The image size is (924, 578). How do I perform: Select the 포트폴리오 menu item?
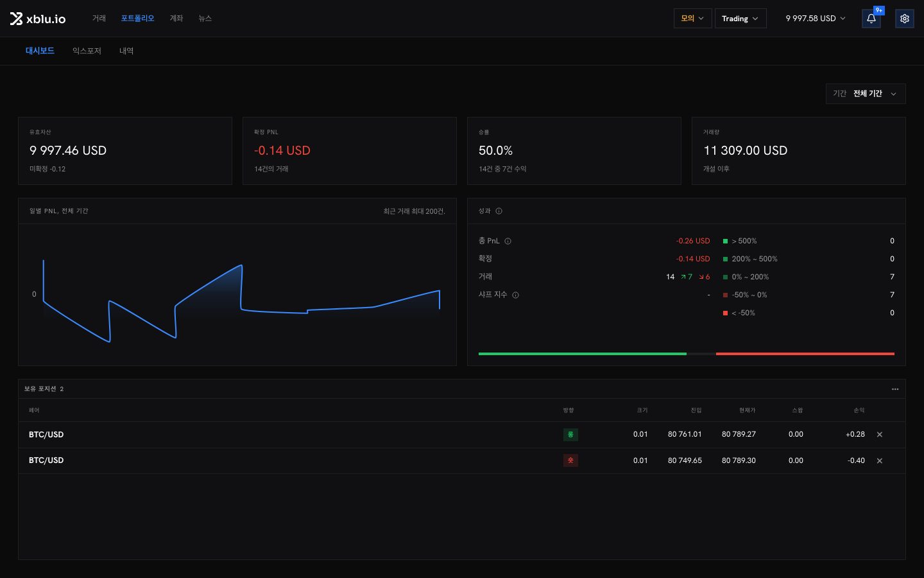(138, 19)
